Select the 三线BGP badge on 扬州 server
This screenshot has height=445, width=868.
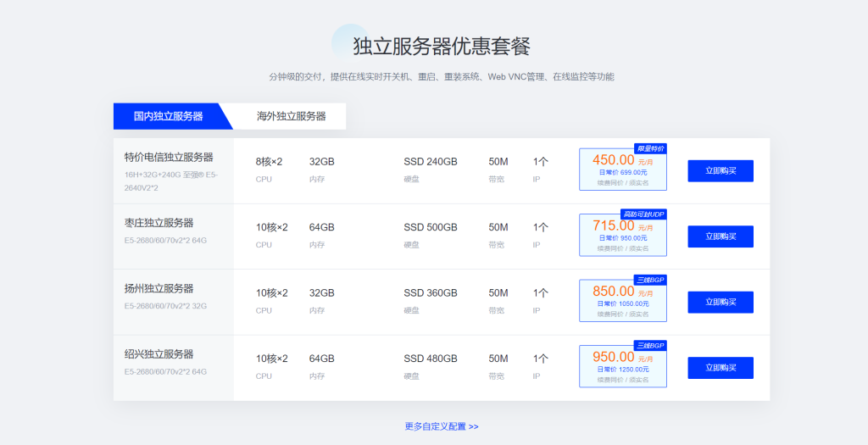pos(650,280)
